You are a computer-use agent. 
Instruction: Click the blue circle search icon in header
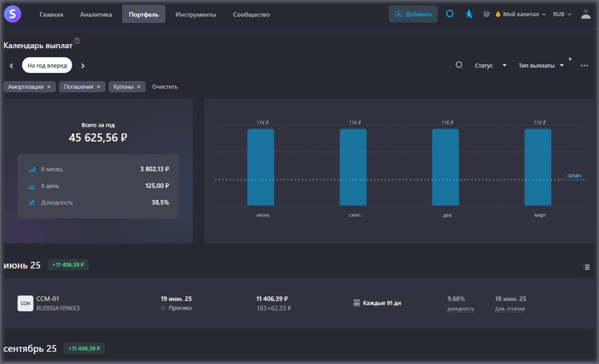450,14
